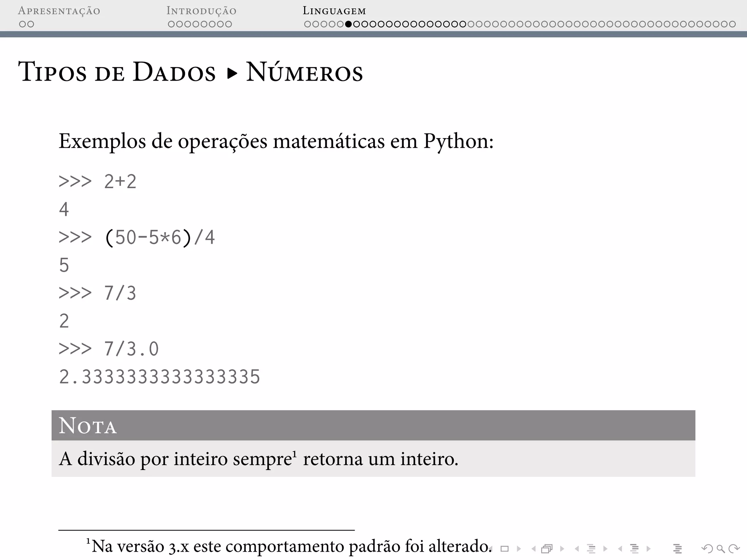Screen dimensions: 747x560
Task: Open the Linguagem section
Action: [334, 11]
